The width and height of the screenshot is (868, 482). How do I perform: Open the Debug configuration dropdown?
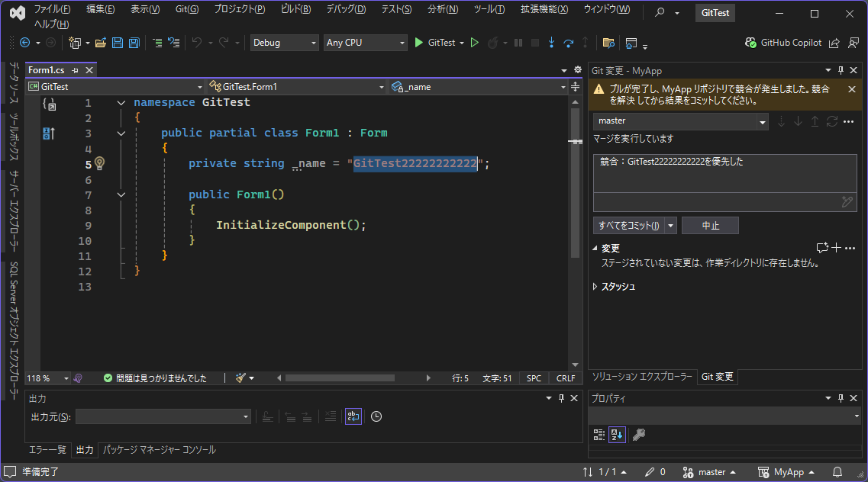pos(285,43)
